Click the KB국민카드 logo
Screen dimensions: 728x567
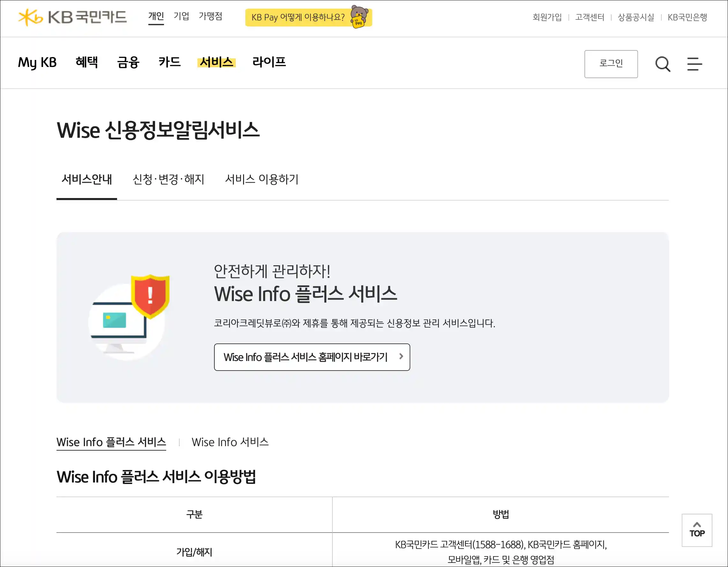[72, 17]
